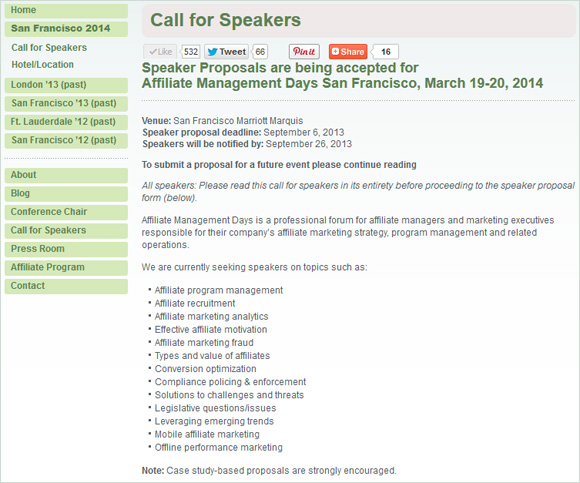Viewport: 580px width, 483px height.
Task: Click the 'Effective affiliate motivation' bullet
Action: [211, 330]
